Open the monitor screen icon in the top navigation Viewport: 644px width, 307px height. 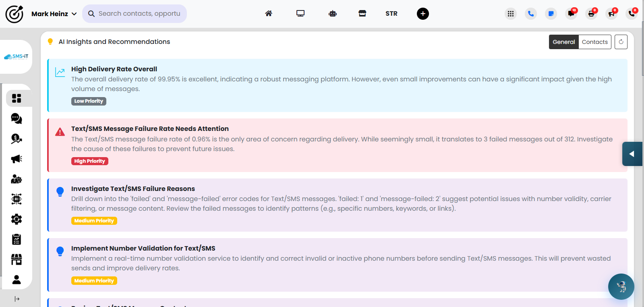point(300,14)
